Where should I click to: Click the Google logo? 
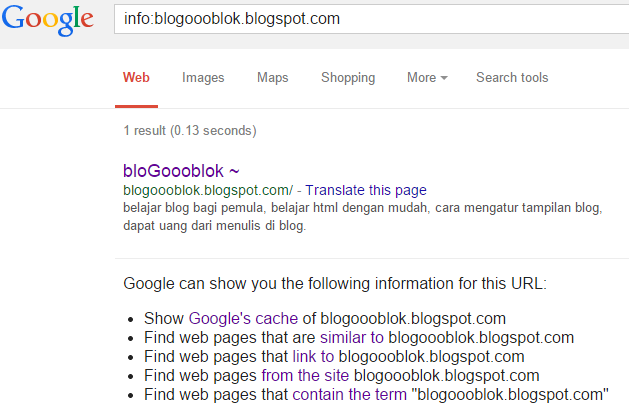[47, 21]
